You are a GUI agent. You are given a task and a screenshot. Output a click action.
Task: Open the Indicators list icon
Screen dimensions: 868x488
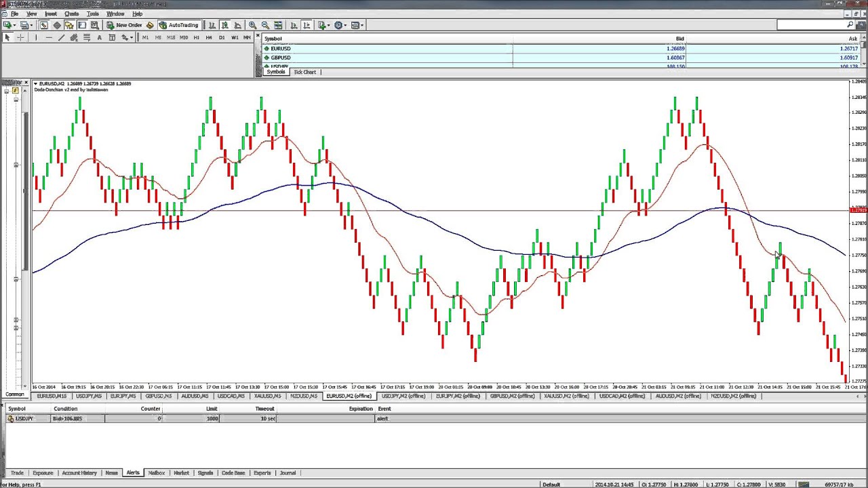[321, 25]
